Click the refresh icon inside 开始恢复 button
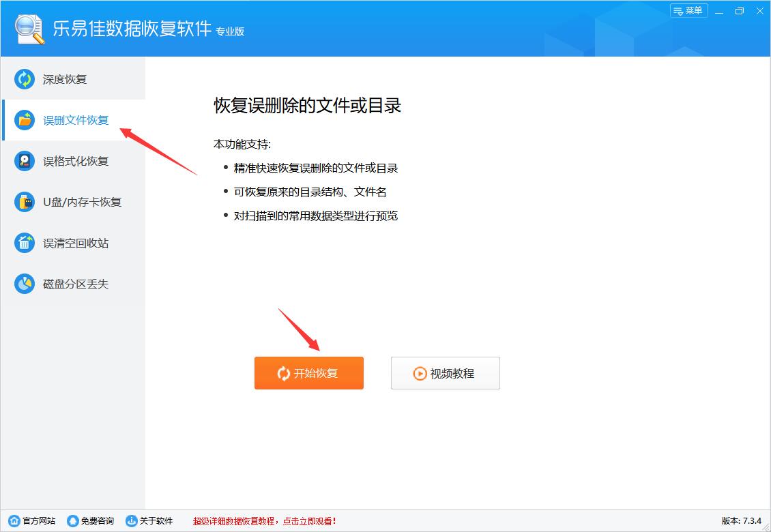The image size is (771, 532). point(282,373)
